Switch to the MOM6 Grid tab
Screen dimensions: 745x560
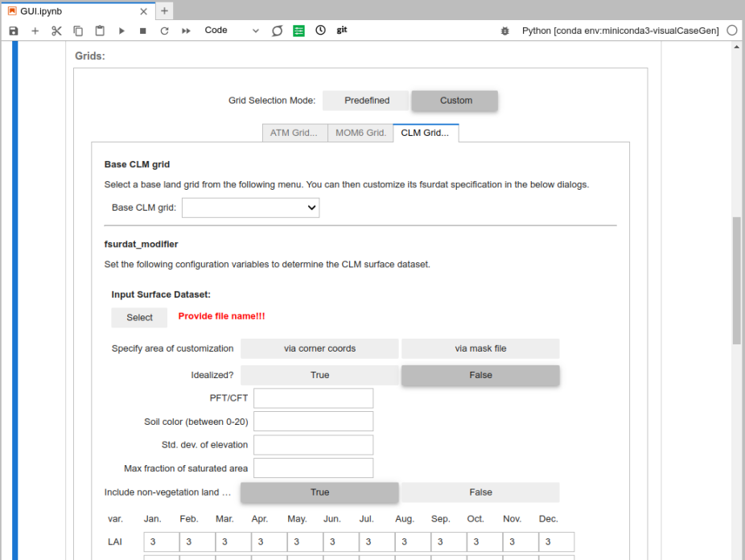point(360,133)
